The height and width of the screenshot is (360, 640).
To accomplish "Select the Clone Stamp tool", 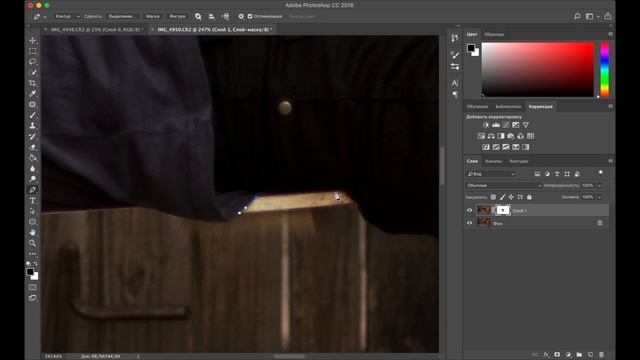I will coord(32,126).
